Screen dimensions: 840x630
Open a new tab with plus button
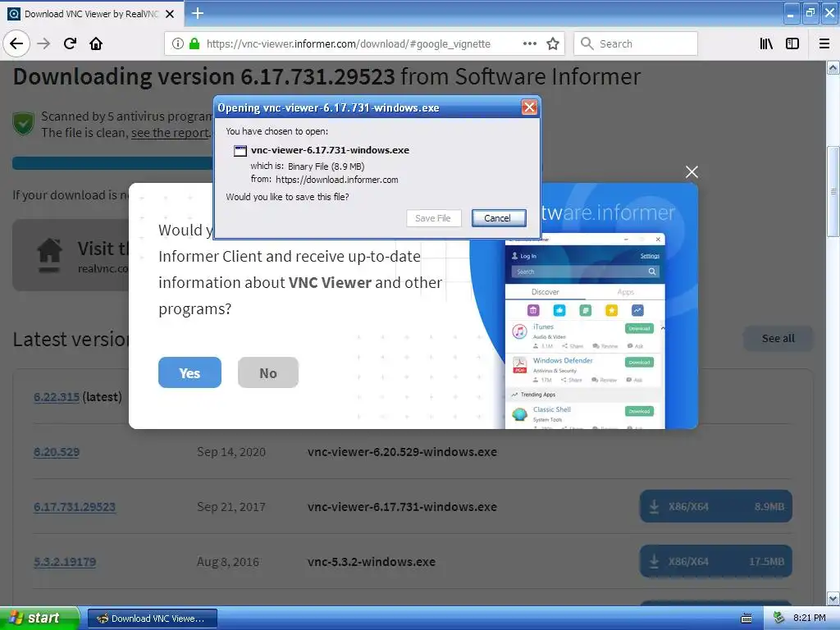[x=198, y=13]
